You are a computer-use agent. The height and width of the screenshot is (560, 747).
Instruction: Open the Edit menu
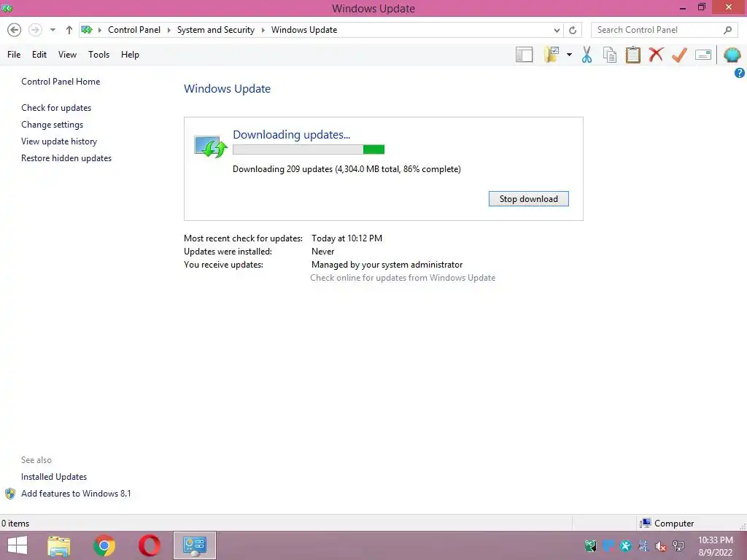coord(39,54)
